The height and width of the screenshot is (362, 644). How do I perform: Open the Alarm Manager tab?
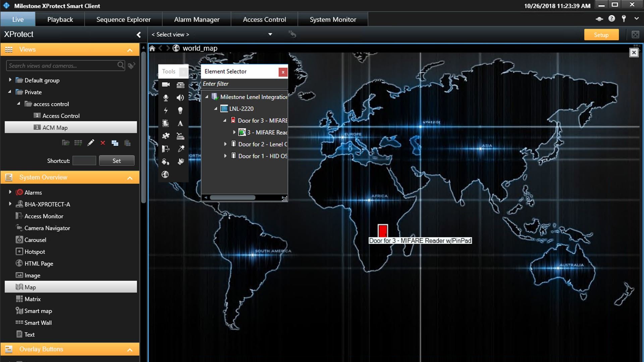(x=197, y=19)
